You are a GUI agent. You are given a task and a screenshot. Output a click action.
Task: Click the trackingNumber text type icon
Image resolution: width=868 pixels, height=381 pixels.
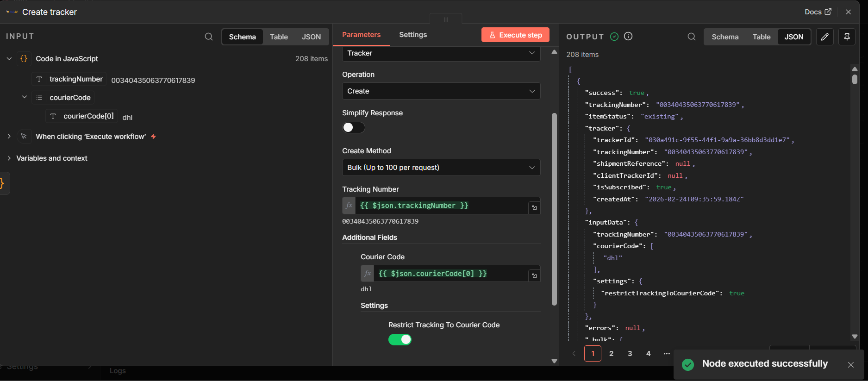[39, 79]
